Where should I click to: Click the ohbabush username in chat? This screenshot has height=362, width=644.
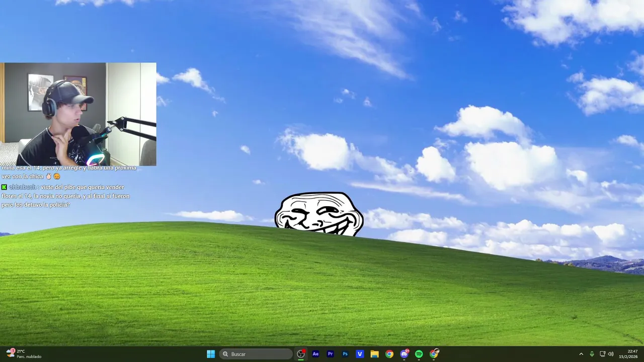pyautogui.click(x=22, y=187)
